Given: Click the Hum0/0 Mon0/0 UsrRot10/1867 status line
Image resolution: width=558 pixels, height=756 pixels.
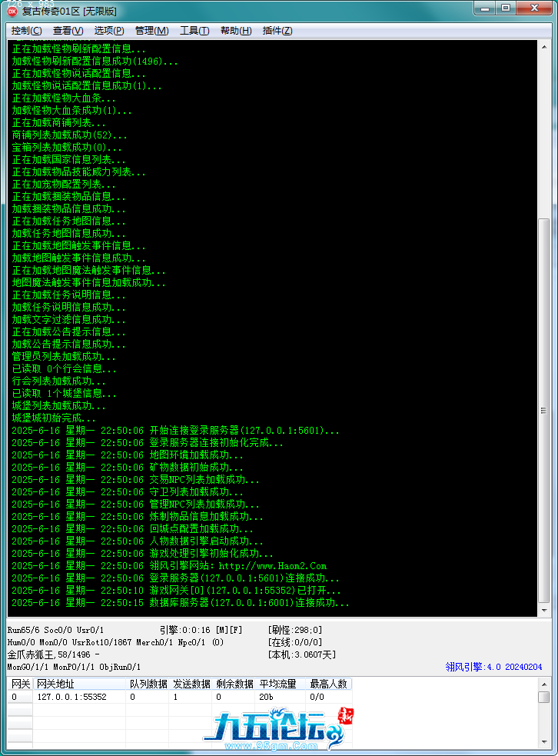Looking at the screenshot, I should pyautogui.click(x=115, y=642).
